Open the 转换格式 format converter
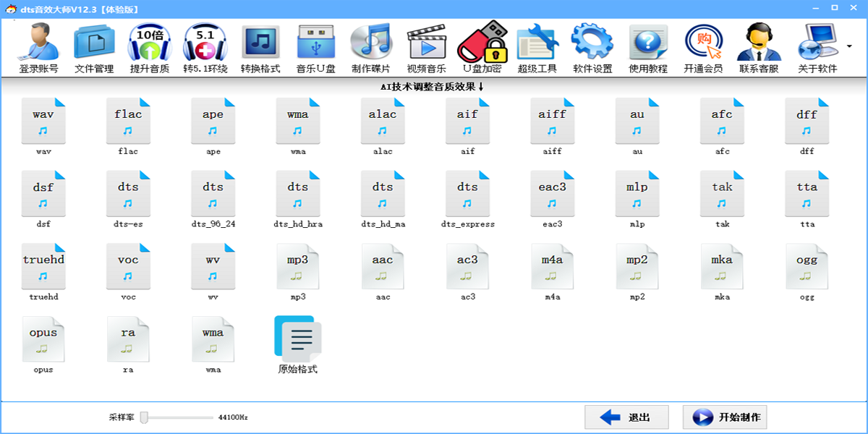This screenshot has width=868, height=434. [x=259, y=45]
